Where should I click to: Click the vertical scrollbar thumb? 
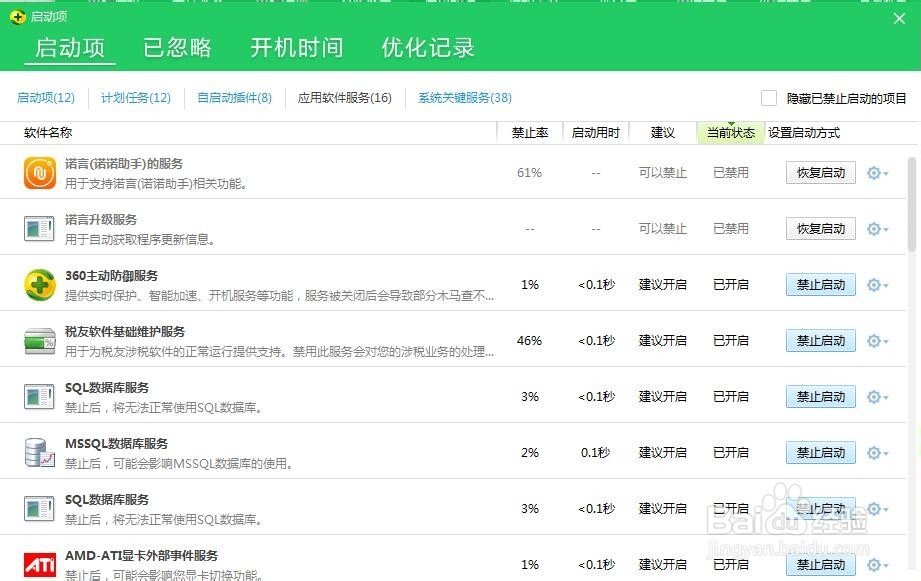point(912,204)
